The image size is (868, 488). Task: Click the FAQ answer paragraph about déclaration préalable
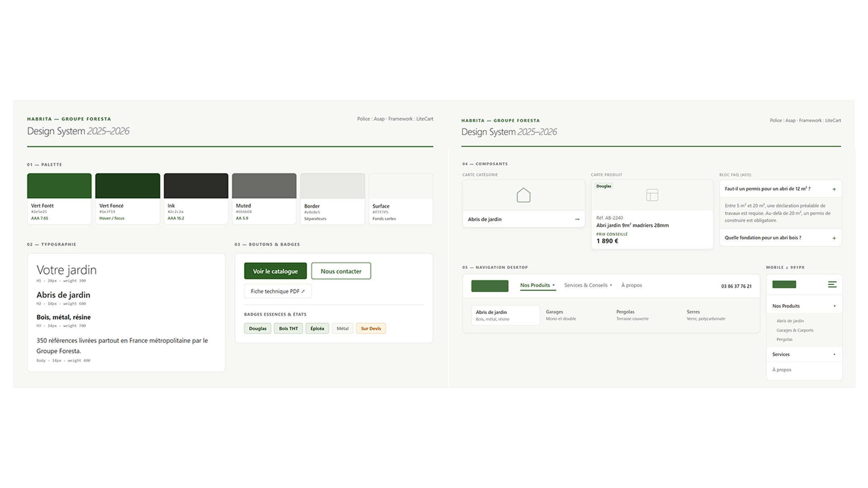tap(778, 213)
